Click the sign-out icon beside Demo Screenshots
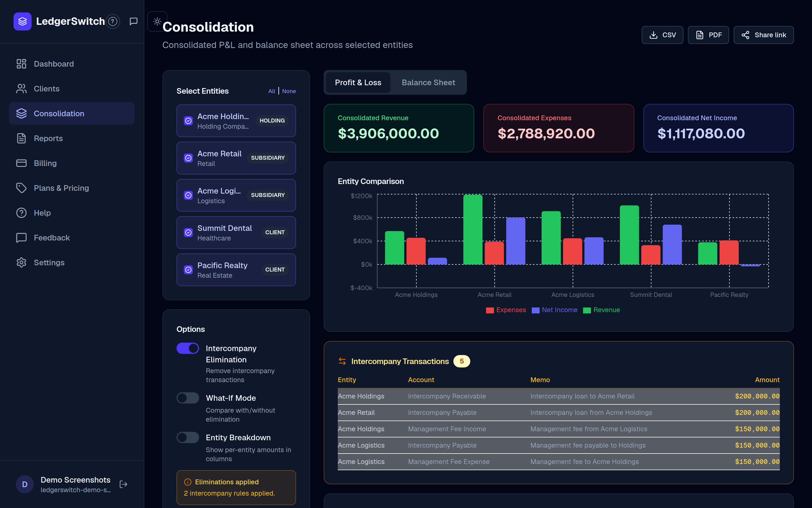 123,484
